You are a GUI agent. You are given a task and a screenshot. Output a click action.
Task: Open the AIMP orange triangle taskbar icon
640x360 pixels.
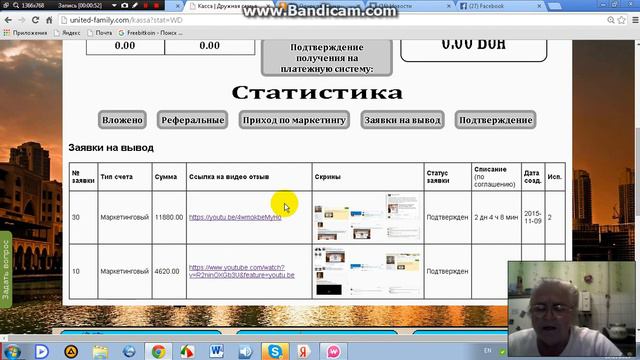[71, 351]
